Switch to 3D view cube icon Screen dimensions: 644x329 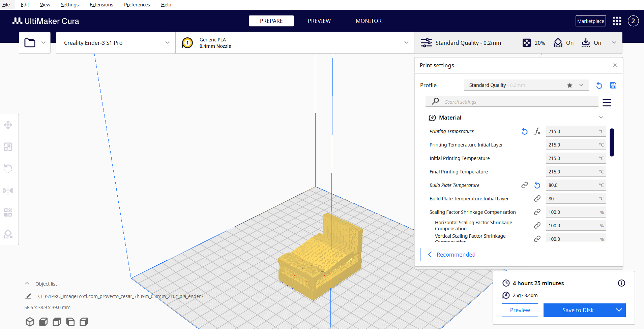click(x=30, y=322)
